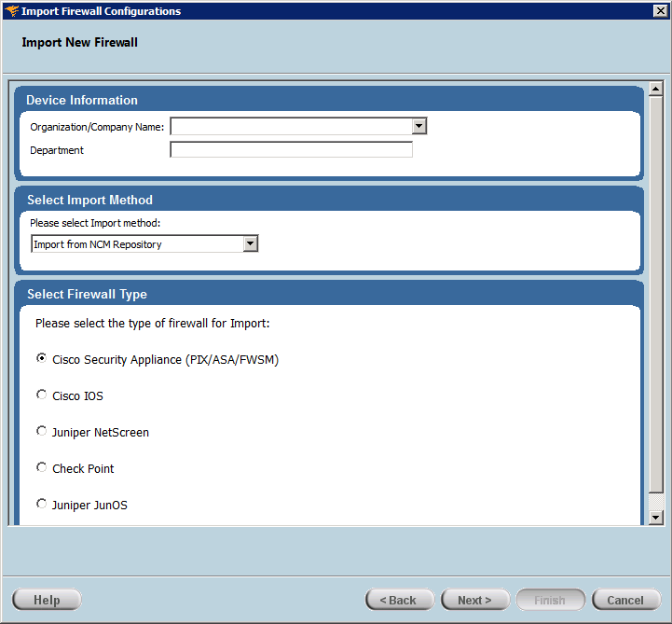Click the scrollbar up arrow
This screenshot has height=624, width=672.
click(656, 89)
